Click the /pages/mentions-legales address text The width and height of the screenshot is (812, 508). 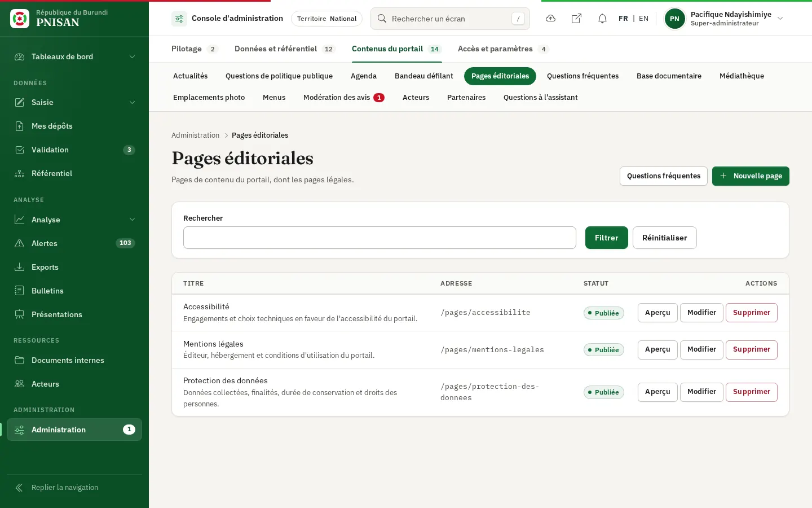click(492, 350)
